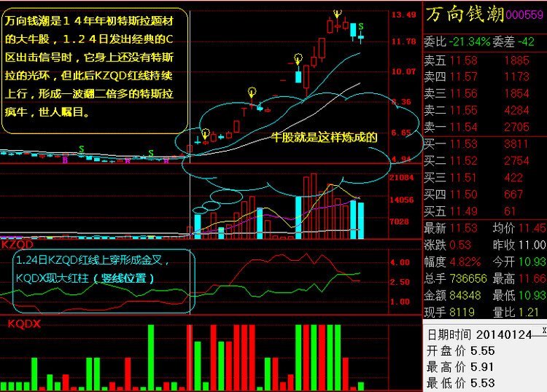Click the KZQD indicator label
The width and height of the screenshot is (547, 392).
pos(17,244)
